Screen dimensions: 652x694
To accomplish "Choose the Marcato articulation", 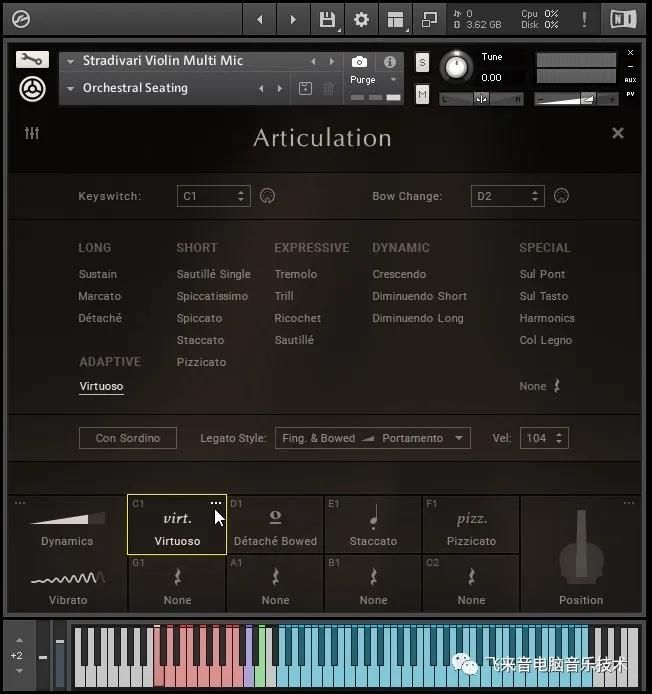I will click(100, 296).
